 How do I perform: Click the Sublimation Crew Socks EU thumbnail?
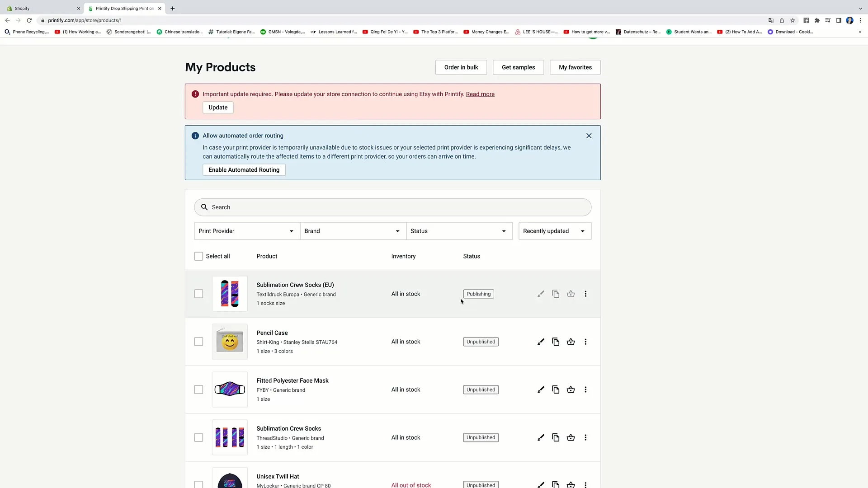click(230, 293)
